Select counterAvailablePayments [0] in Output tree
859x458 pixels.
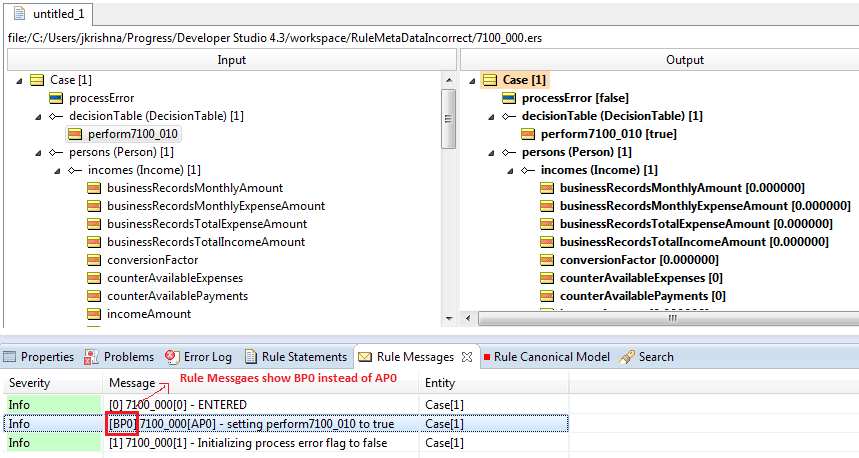[x=643, y=296]
